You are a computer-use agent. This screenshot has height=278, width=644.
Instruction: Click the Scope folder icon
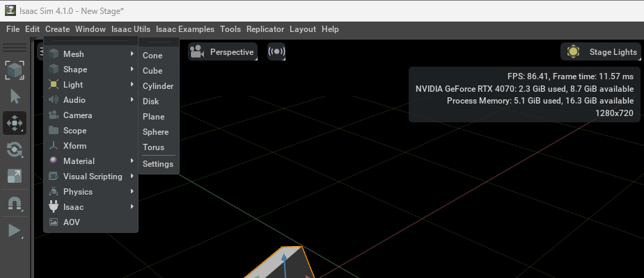[54, 131]
